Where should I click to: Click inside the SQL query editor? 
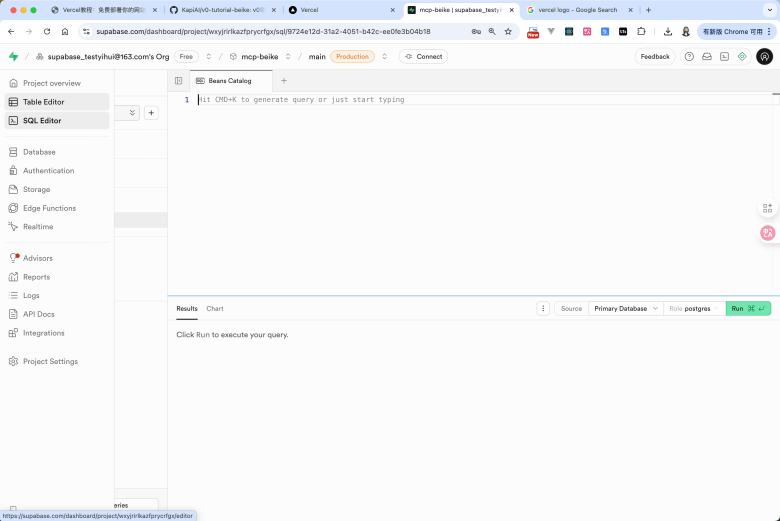tap(470, 190)
